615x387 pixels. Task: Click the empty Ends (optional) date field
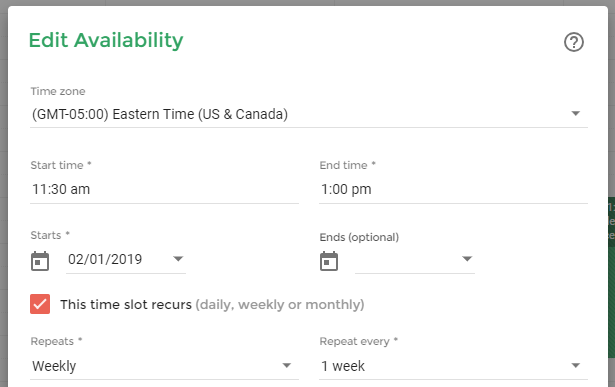coord(415,260)
